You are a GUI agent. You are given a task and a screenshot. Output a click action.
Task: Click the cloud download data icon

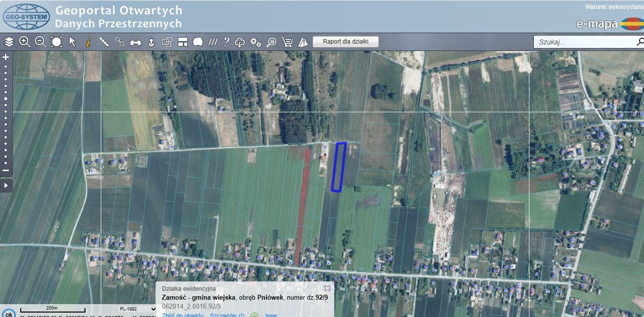tap(240, 42)
